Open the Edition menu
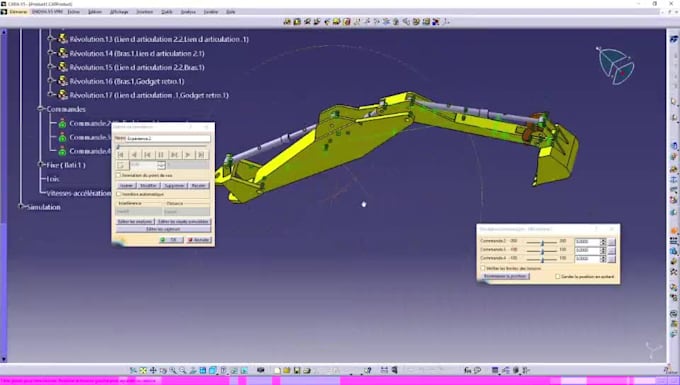The width and height of the screenshot is (680, 385). [x=95, y=12]
